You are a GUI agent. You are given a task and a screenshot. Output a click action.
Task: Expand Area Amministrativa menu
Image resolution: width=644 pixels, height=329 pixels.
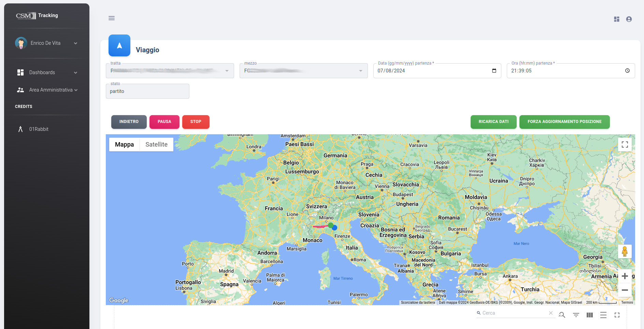click(x=76, y=90)
